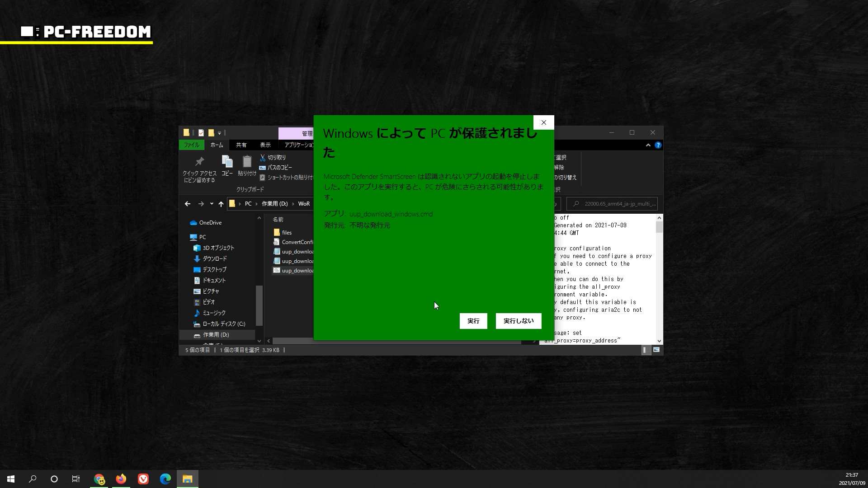Close the SmartScreen dialog with X
The width and height of the screenshot is (868, 488).
point(543,122)
